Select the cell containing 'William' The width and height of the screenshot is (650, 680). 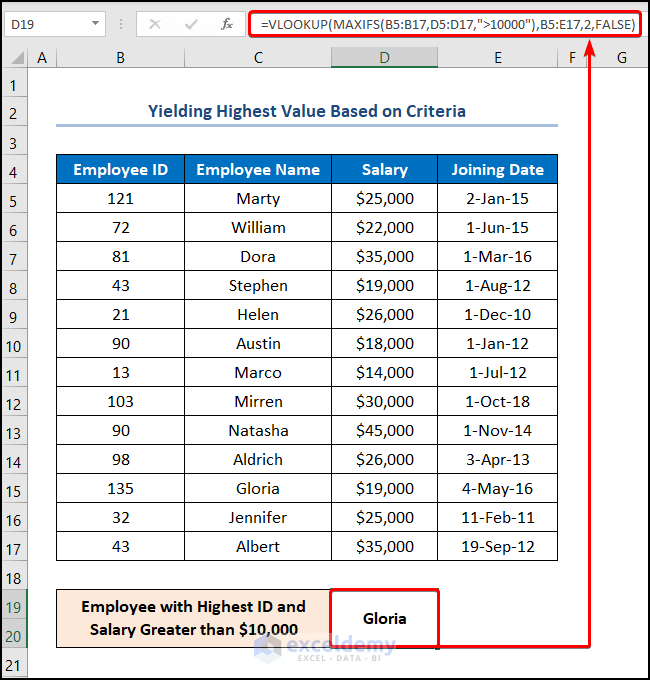(258, 228)
